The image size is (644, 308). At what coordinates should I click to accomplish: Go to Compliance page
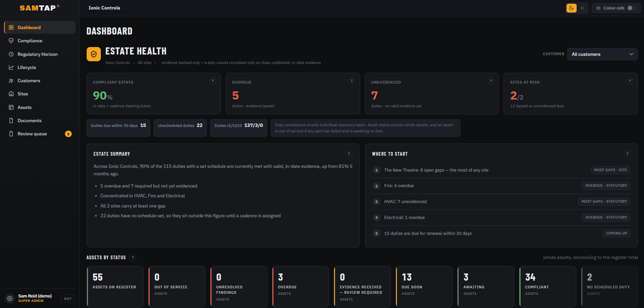40,41
